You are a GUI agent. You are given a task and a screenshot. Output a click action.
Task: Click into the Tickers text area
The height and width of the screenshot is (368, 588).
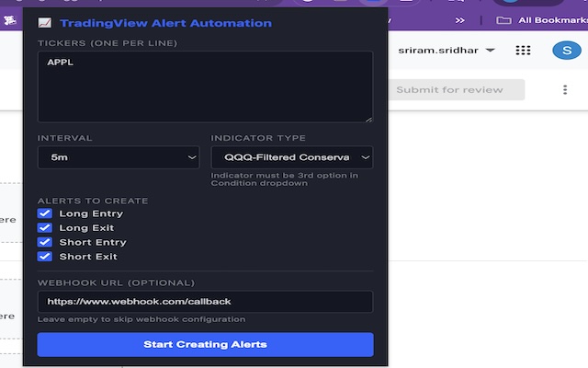click(x=205, y=86)
